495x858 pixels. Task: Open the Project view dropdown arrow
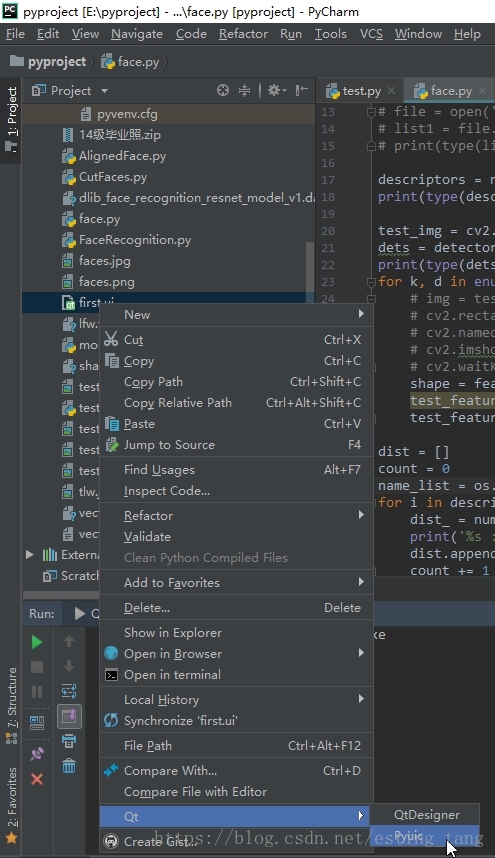coord(104,91)
